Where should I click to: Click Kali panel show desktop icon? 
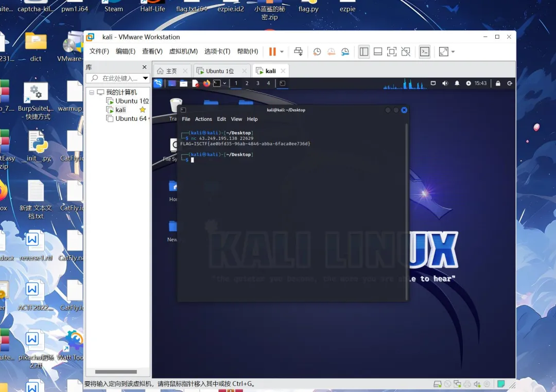click(172, 83)
